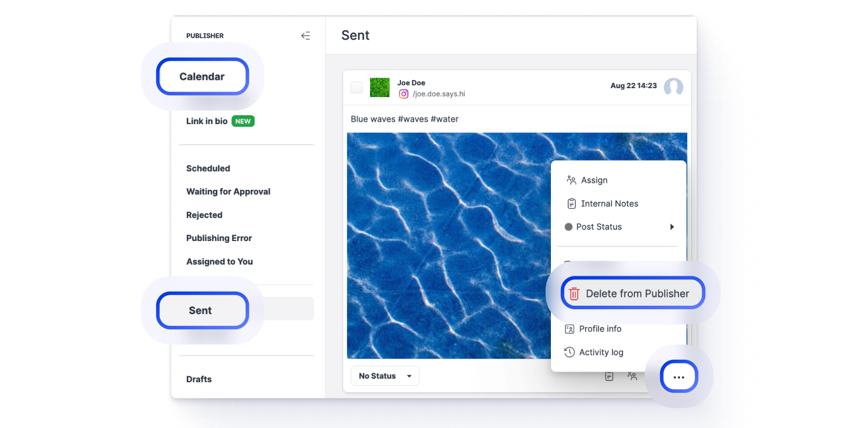Click the three-dots more options button
The image size is (868, 428).
679,377
